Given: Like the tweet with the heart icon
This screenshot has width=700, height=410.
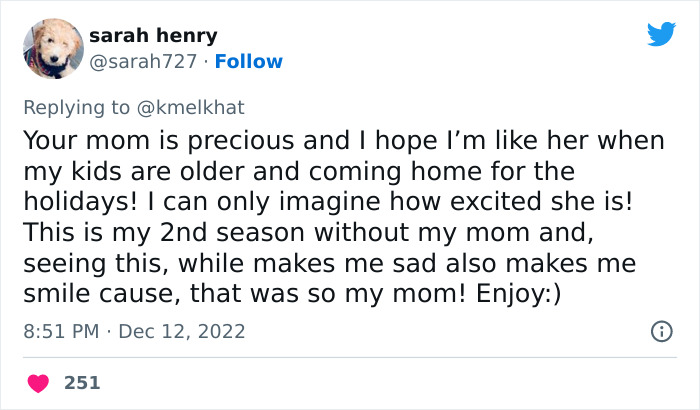Looking at the screenshot, I should tap(37, 382).
